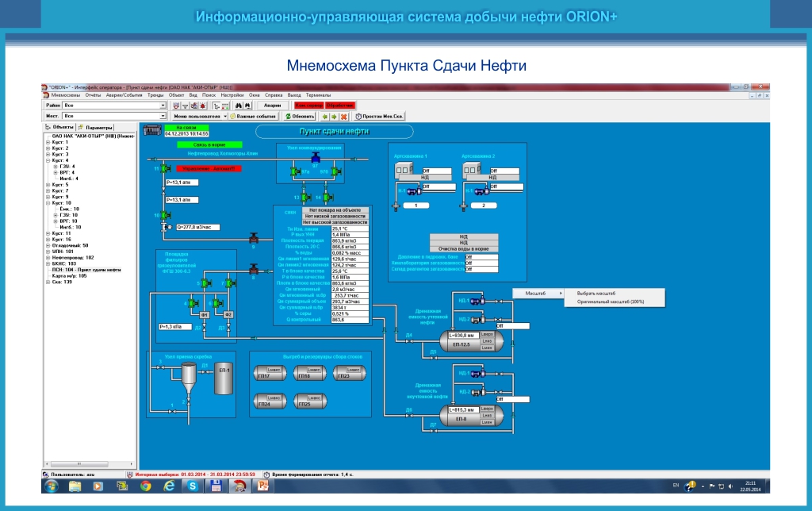Open the Windows Start menu
The height and width of the screenshot is (511, 812).
pyautogui.click(x=52, y=486)
